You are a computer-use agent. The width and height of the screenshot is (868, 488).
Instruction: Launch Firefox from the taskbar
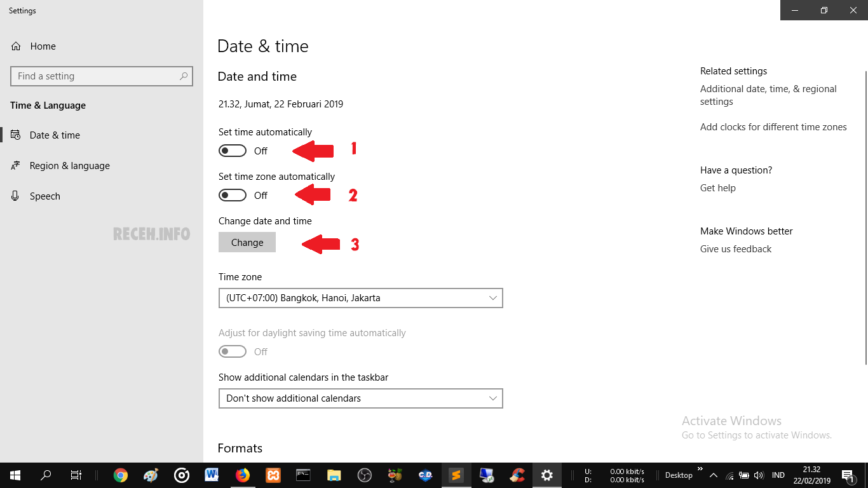click(x=243, y=475)
